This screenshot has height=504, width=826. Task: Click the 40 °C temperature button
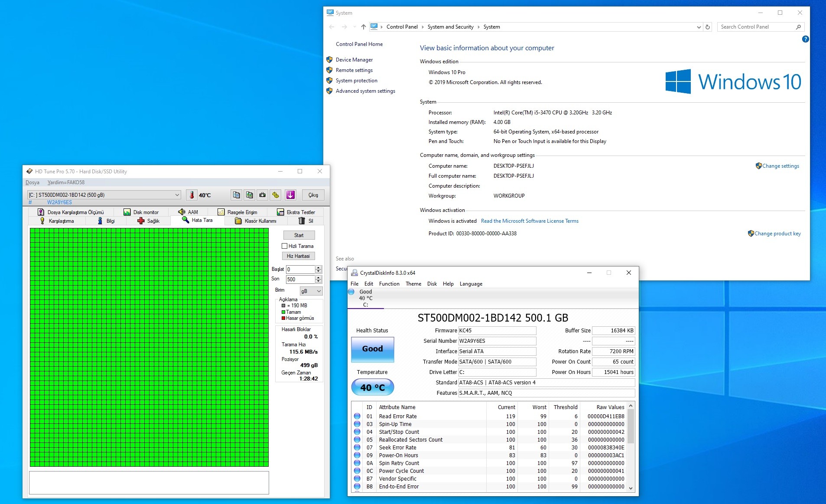[373, 387]
